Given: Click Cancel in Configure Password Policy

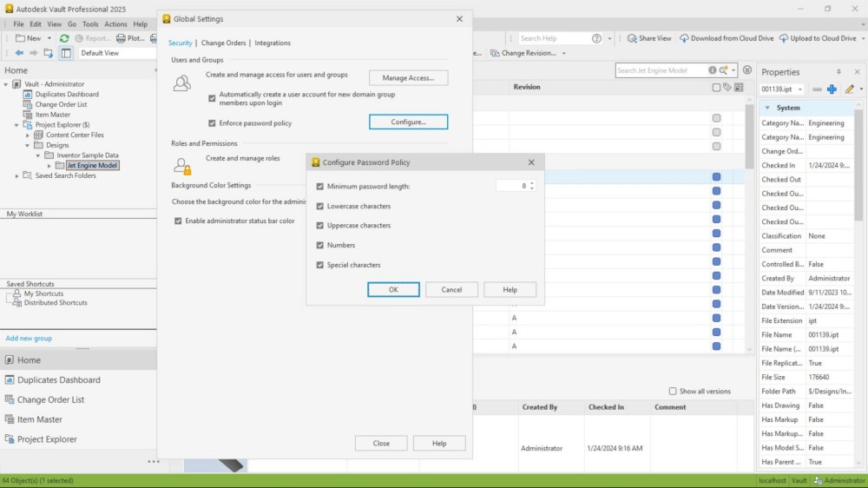Looking at the screenshot, I should click(x=451, y=290).
